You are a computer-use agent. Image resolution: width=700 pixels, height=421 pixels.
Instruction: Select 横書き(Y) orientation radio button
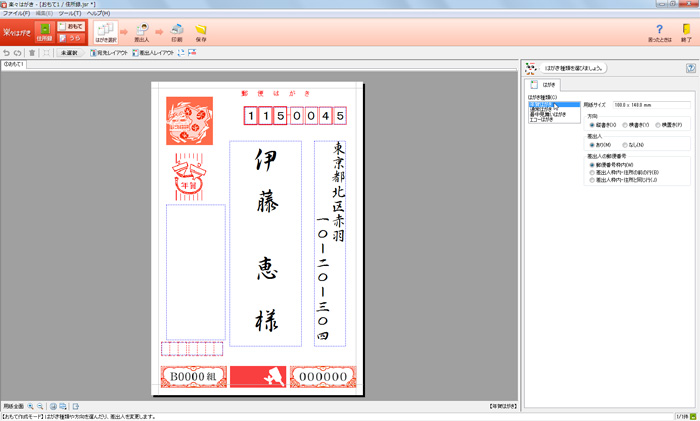tap(626, 125)
